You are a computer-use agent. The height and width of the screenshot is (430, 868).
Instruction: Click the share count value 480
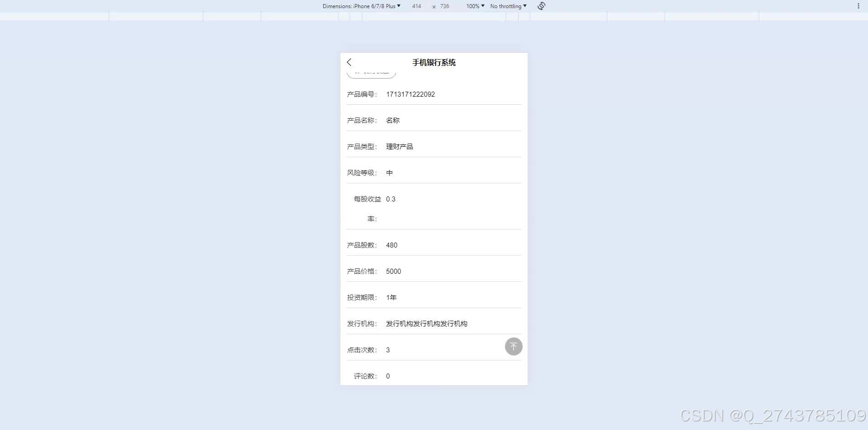392,245
